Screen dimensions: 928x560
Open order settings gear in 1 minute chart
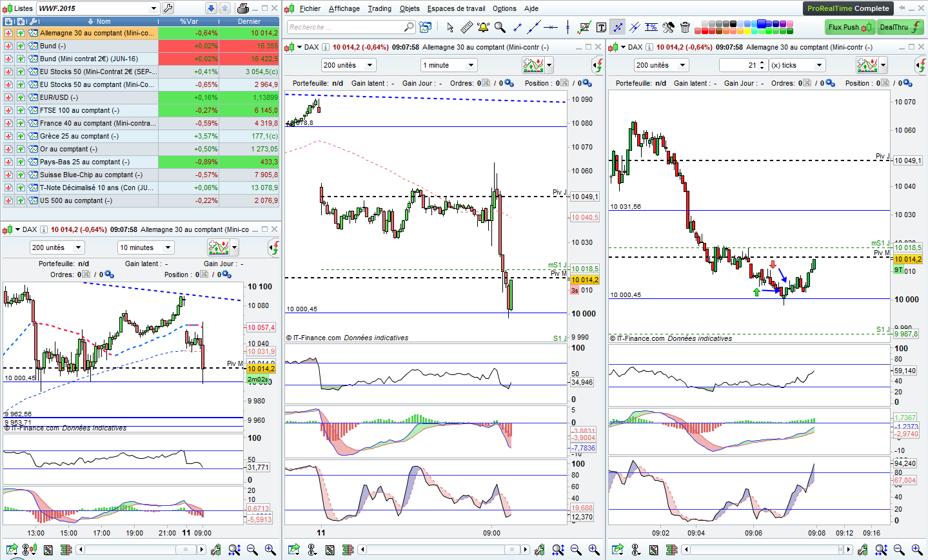[509, 83]
